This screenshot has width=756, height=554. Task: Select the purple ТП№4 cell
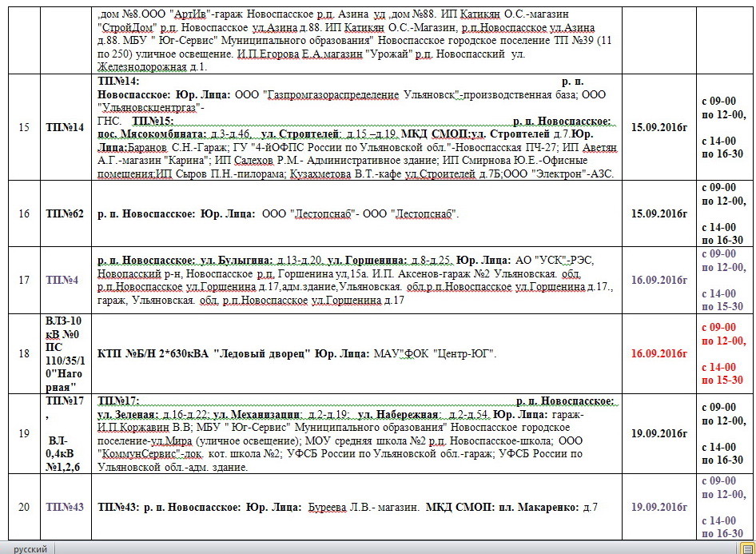62,280
